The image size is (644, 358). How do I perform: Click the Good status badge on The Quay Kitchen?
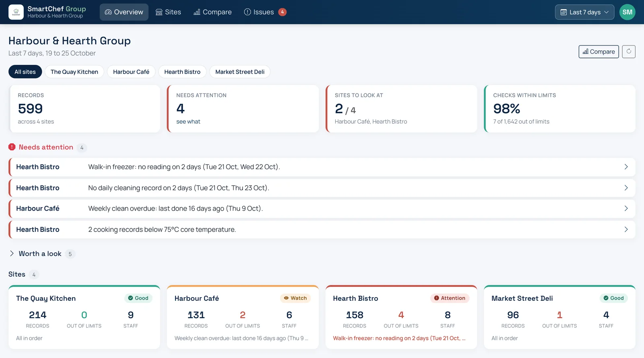coord(138,298)
